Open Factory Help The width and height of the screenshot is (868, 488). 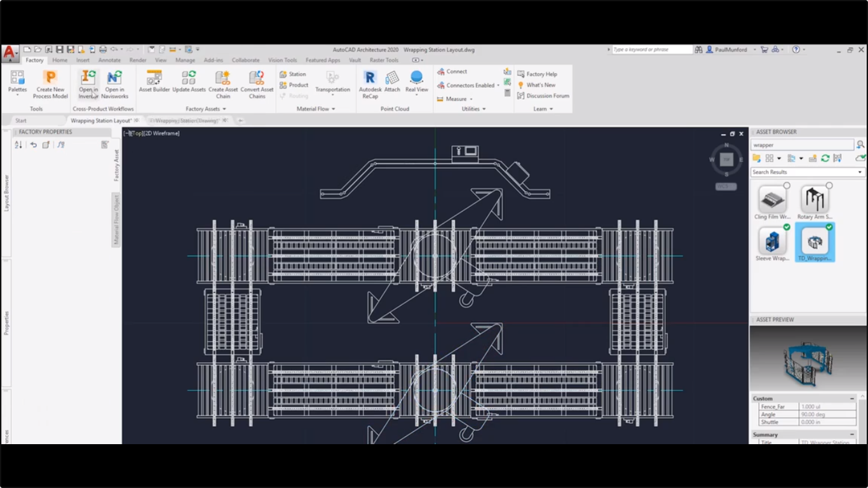pyautogui.click(x=537, y=74)
